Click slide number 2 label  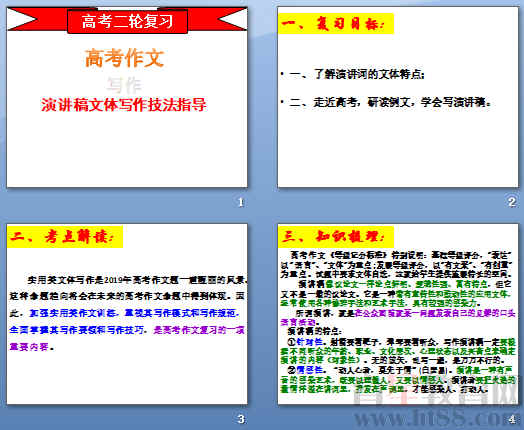point(512,202)
